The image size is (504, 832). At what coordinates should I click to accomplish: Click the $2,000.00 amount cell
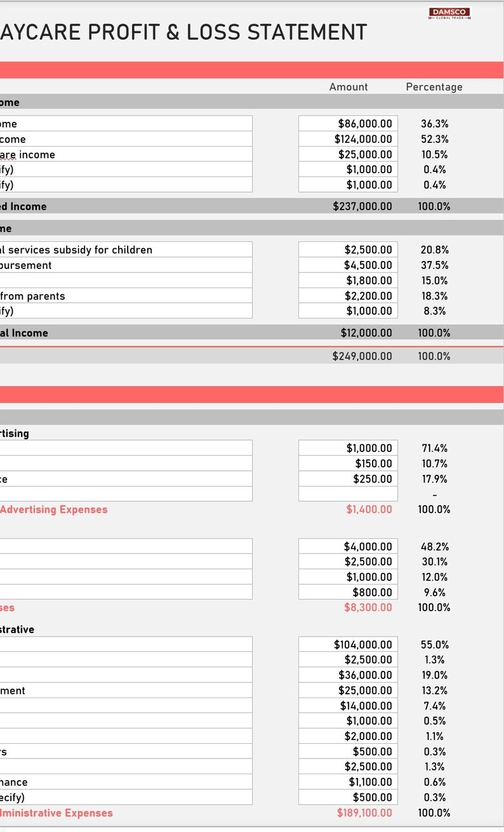point(348,736)
